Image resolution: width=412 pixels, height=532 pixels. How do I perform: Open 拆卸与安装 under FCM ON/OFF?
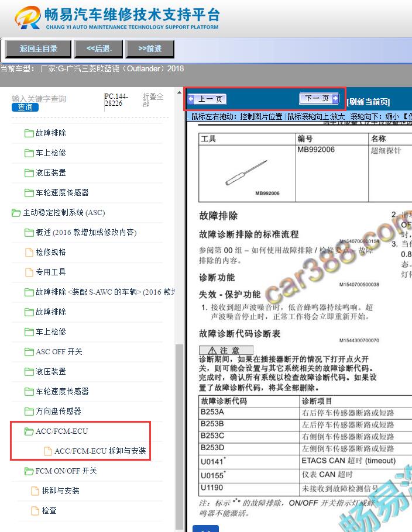tap(60, 491)
